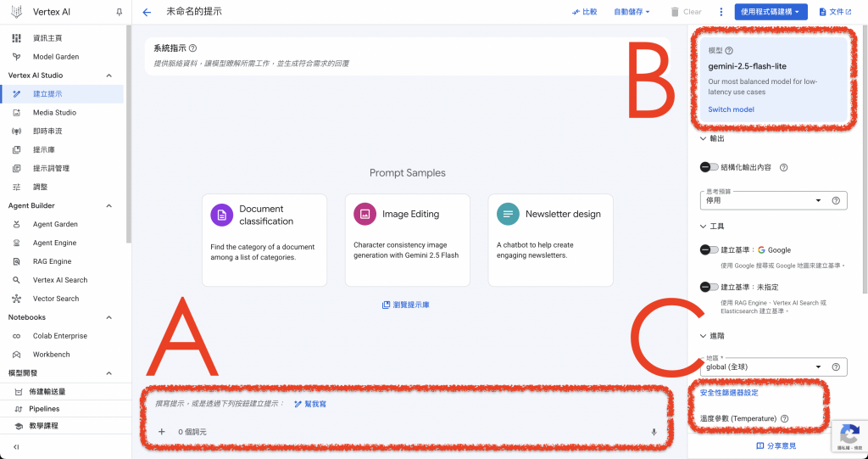Click 分享意見 feedback button
This screenshot has width=868, height=459.
[x=776, y=445]
